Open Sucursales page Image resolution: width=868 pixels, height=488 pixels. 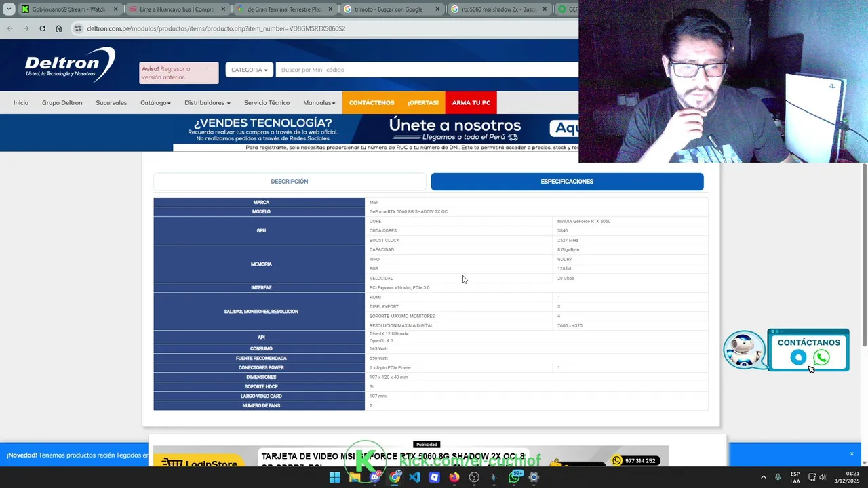click(111, 103)
